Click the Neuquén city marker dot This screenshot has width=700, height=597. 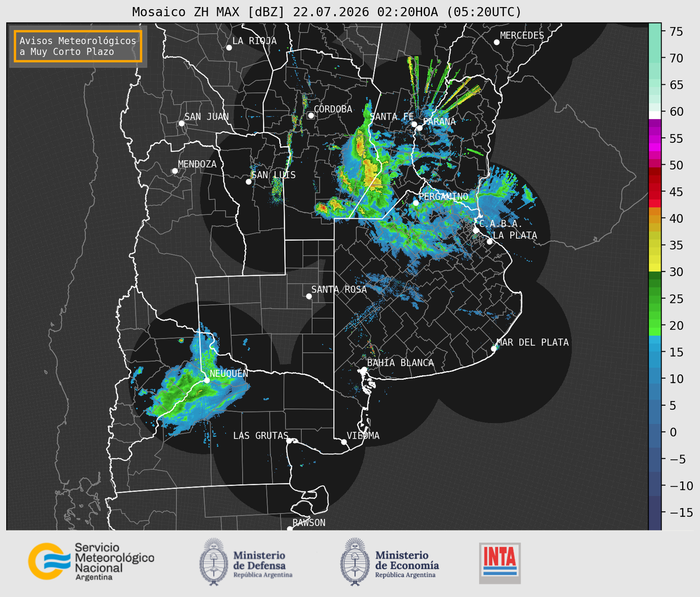207,380
